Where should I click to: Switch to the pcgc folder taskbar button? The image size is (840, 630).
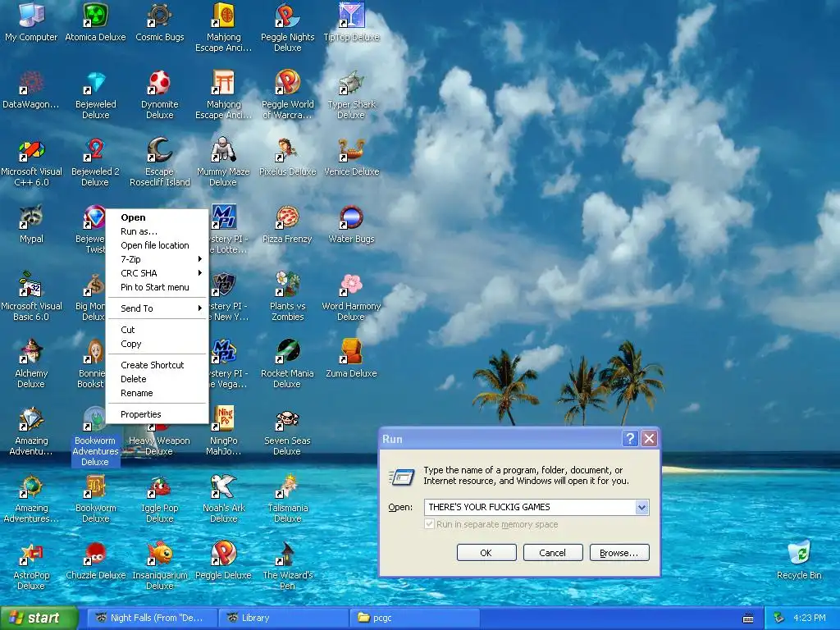coord(414,619)
